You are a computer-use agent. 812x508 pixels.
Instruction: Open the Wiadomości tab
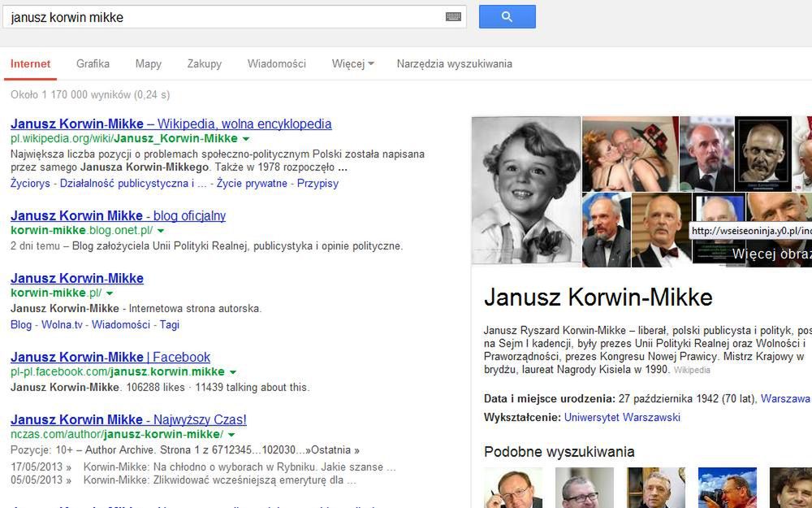click(x=277, y=63)
